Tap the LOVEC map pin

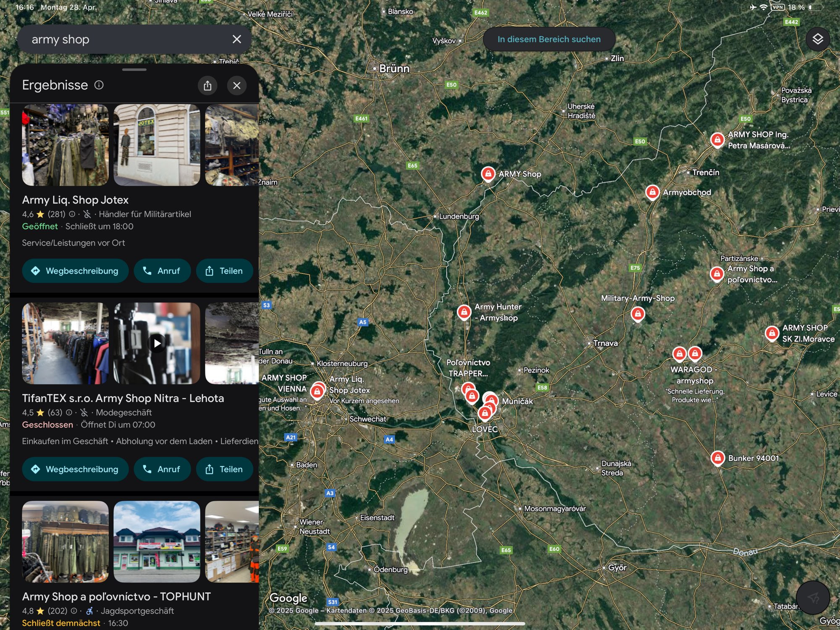(485, 413)
